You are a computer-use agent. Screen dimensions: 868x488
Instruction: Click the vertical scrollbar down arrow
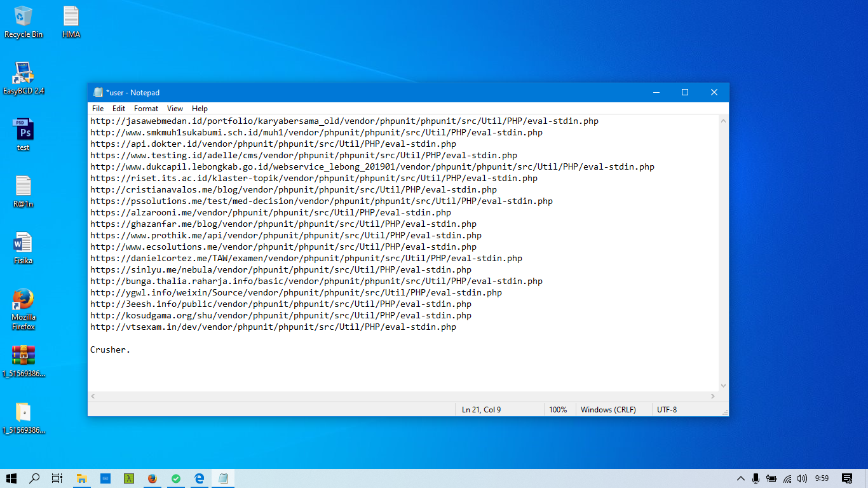(723, 385)
